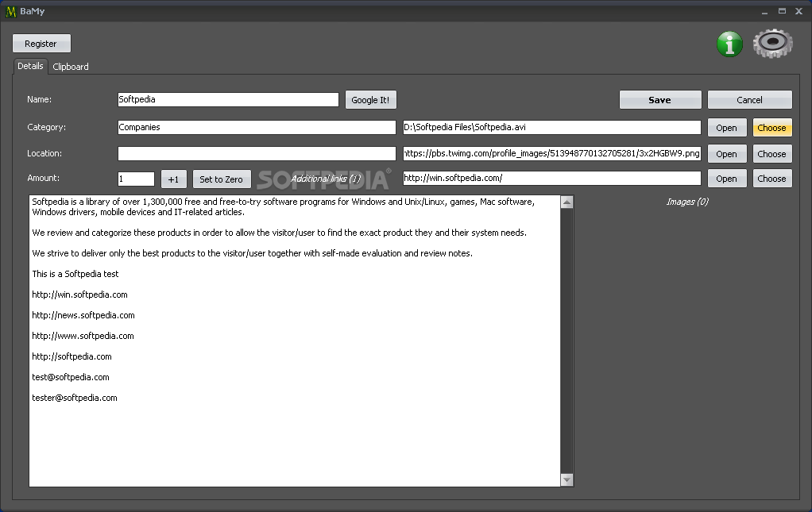This screenshot has height=512, width=812.
Task: Close the BaMy window
Action: pyautogui.click(x=799, y=11)
